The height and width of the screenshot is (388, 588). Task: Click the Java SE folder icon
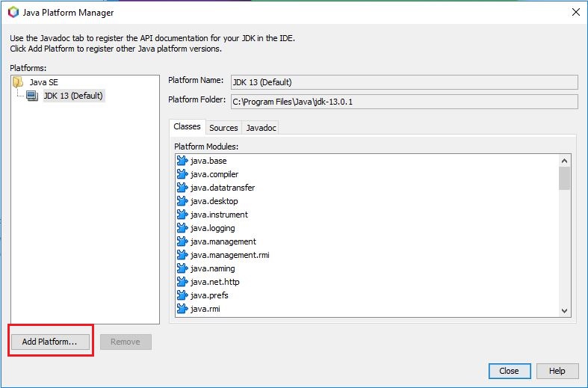[x=18, y=81]
